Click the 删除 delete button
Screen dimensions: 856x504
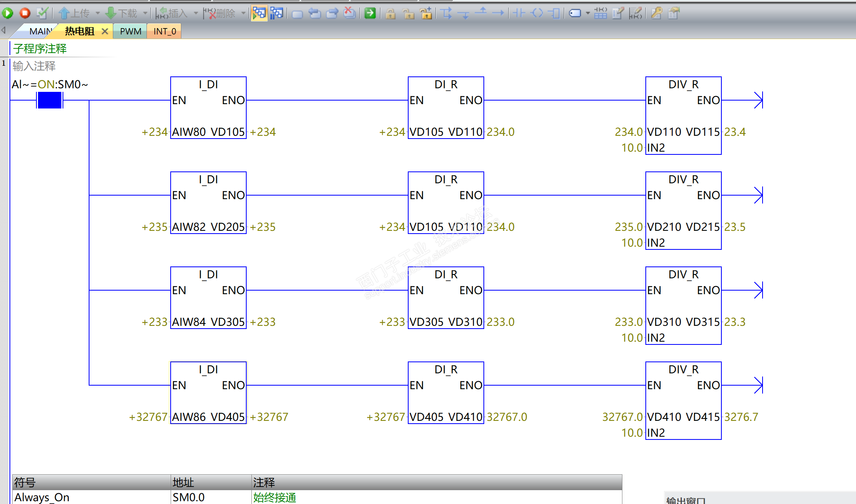(220, 13)
